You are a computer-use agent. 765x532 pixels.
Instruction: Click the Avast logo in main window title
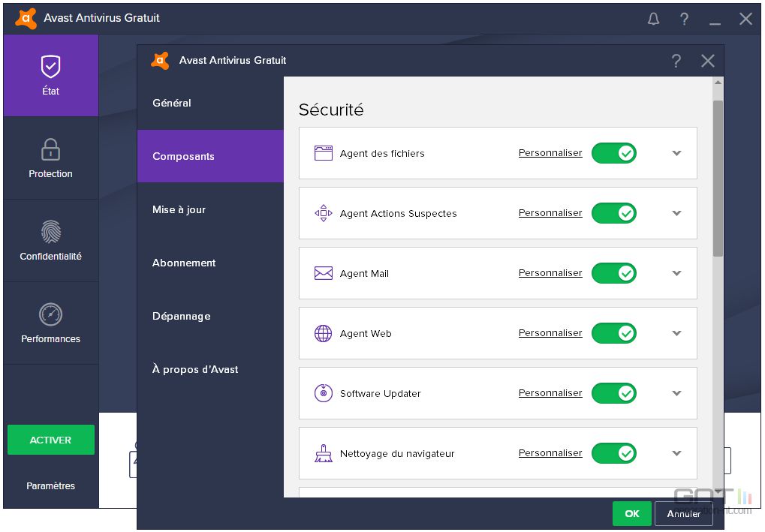(x=26, y=19)
